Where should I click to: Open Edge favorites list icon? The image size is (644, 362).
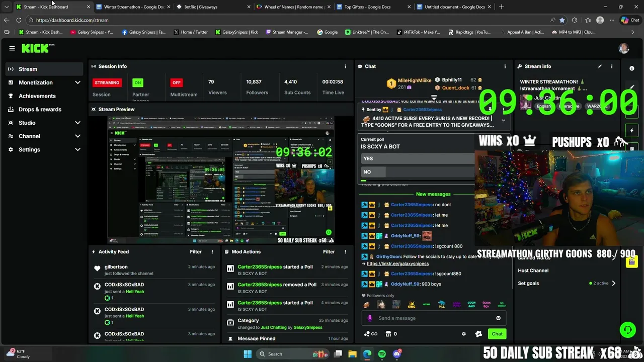click(588, 20)
